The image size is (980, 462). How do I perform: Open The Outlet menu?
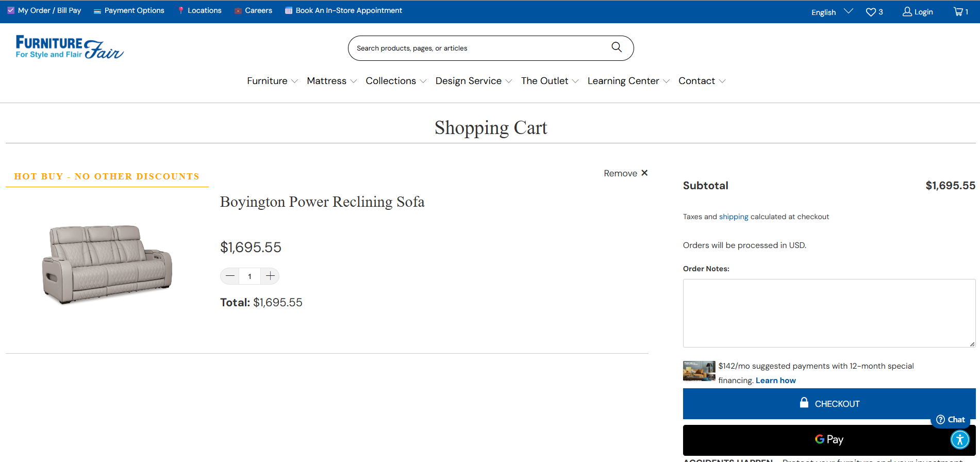(x=550, y=81)
